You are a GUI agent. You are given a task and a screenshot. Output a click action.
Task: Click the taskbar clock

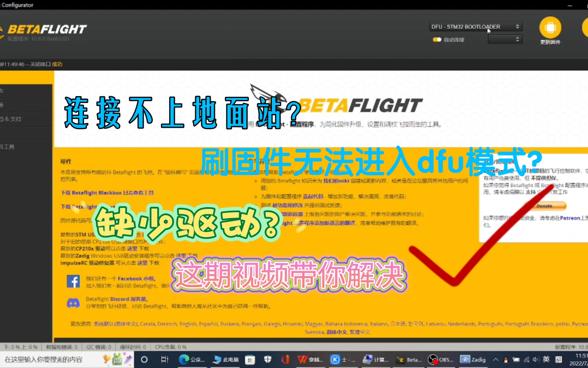(x=579, y=359)
